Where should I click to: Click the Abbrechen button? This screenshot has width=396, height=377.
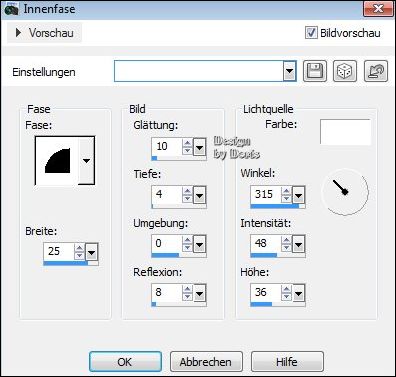(206, 362)
